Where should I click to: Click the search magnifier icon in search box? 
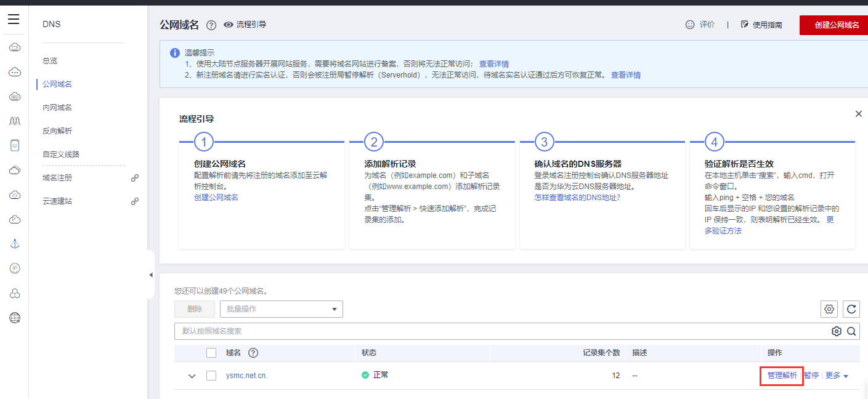tap(851, 331)
